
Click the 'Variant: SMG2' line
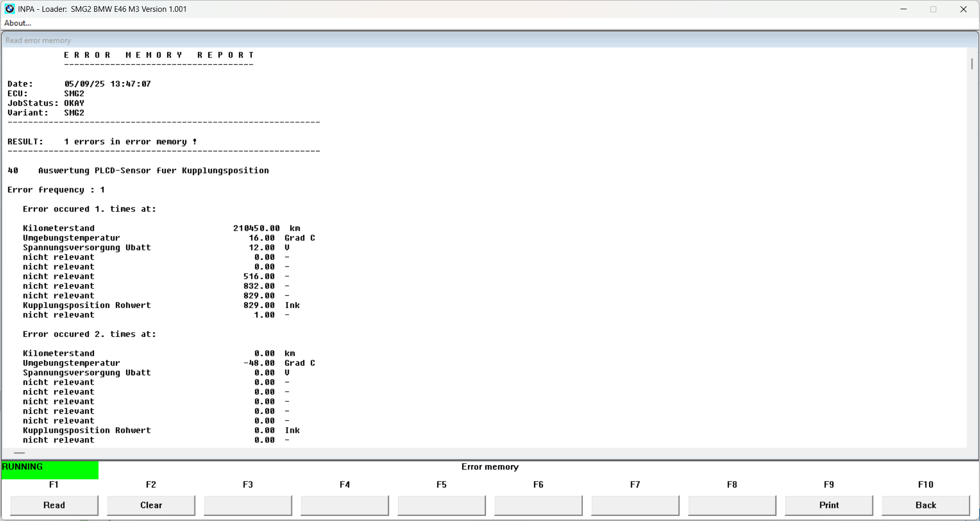pyautogui.click(x=46, y=113)
